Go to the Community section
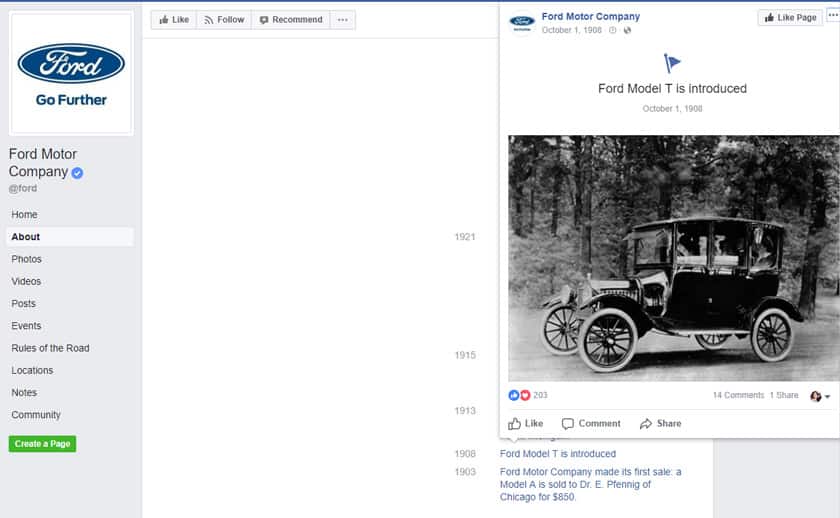 point(36,415)
